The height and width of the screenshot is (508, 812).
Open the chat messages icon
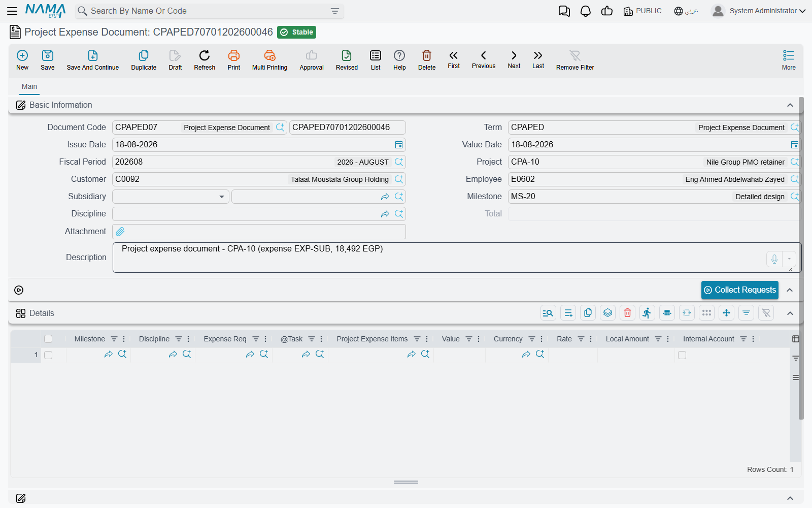tap(564, 11)
